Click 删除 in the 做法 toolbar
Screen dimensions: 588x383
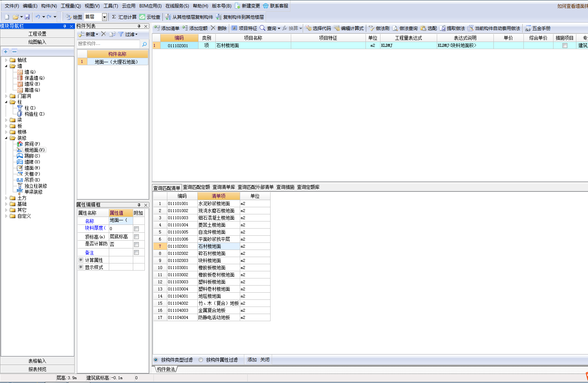(x=219, y=28)
